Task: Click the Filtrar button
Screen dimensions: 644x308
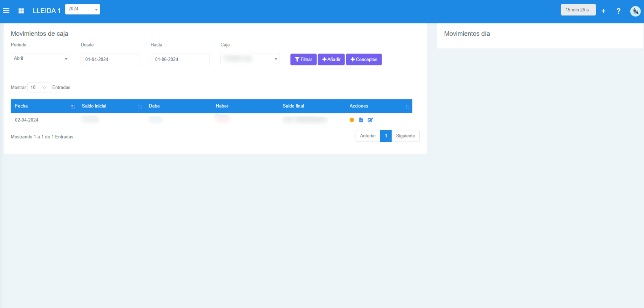Action: click(303, 59)
